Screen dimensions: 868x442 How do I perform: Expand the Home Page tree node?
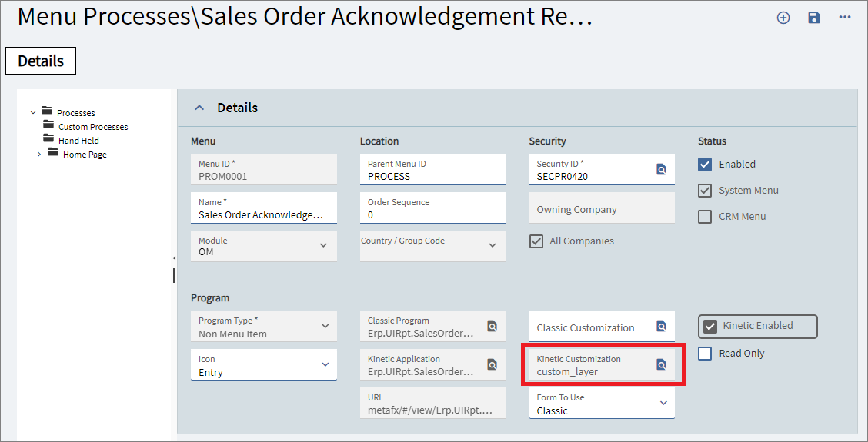[39, 155]
